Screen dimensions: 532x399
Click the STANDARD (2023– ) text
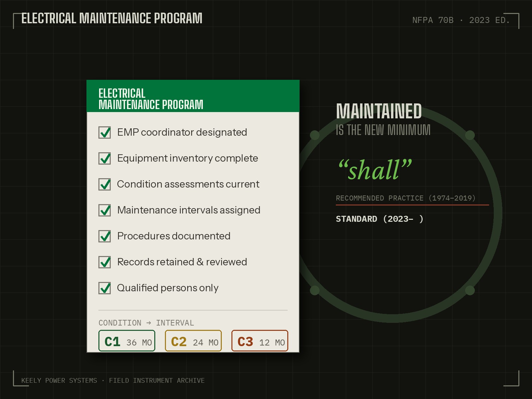pos(380,219)
